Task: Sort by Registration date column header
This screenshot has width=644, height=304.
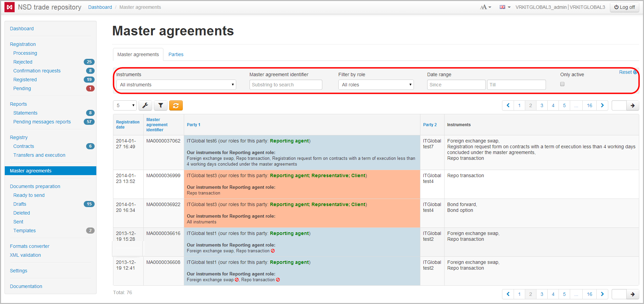Action: (x=128, y=124)
